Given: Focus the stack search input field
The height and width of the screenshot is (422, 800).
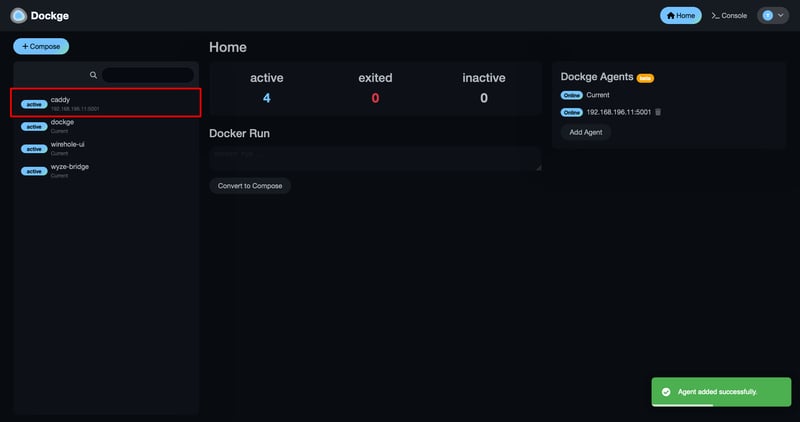Looking at the screenshot, I should point(148,75).
